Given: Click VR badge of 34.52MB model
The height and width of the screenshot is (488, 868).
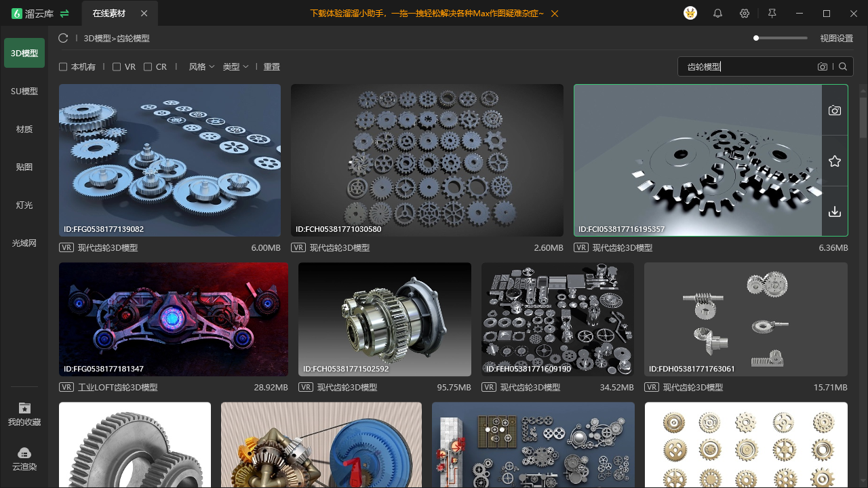Looking at the screenshot, I should tap(489, 388).
